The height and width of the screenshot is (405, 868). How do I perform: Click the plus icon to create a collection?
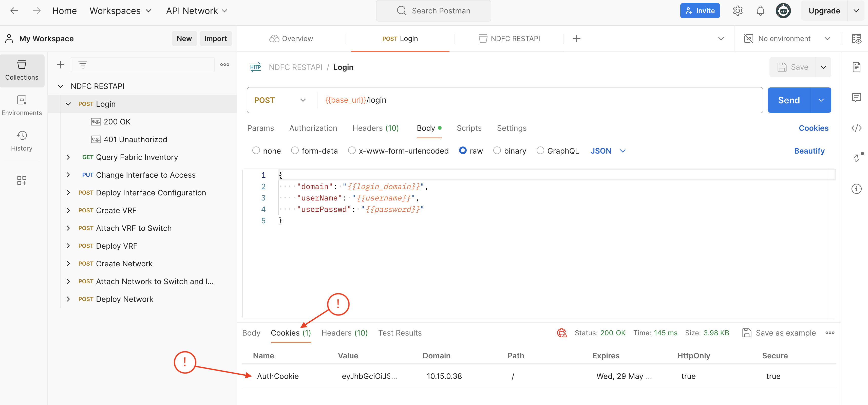click(x=60, y=64)
